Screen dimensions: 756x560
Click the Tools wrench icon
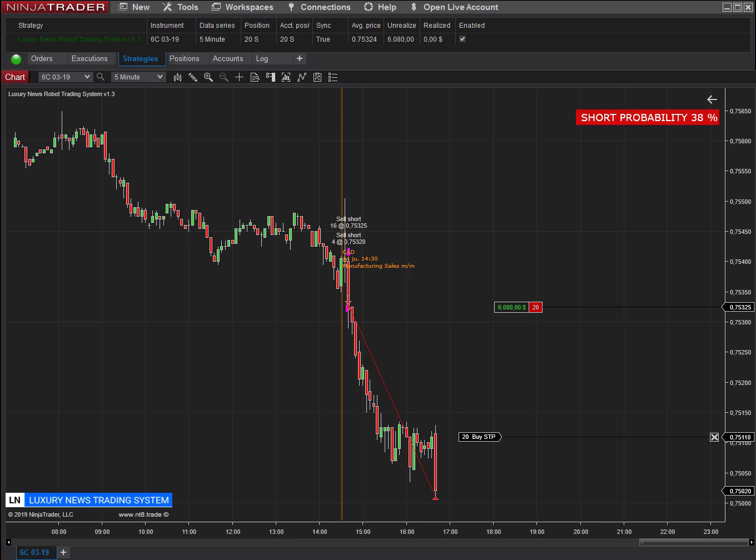click(x=167, y=7)
